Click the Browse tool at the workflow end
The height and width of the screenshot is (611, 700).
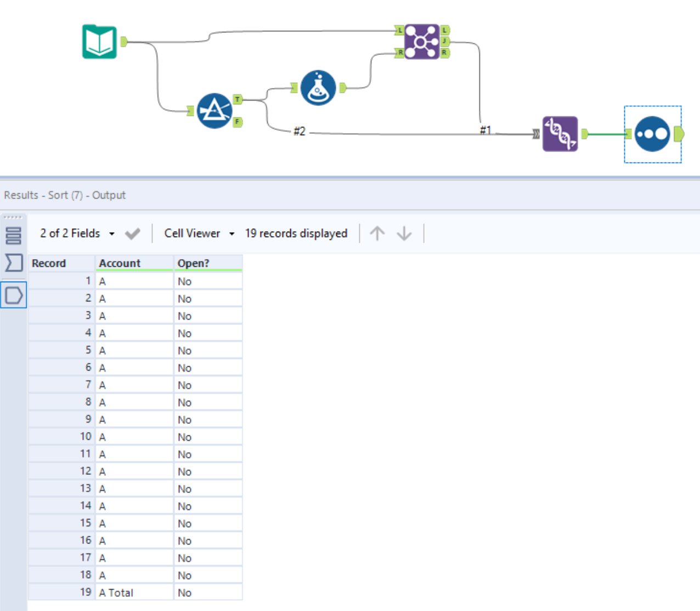tap(652, 133)
